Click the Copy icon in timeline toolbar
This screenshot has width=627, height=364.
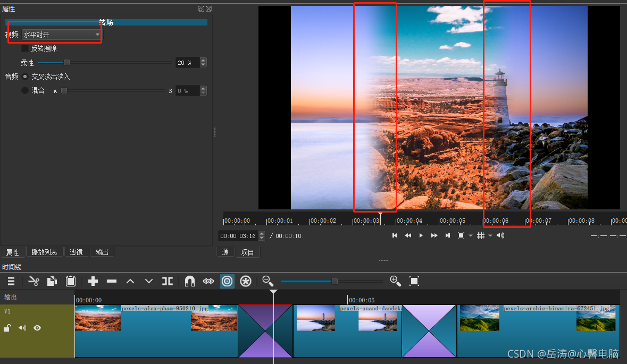click(52, 281)
